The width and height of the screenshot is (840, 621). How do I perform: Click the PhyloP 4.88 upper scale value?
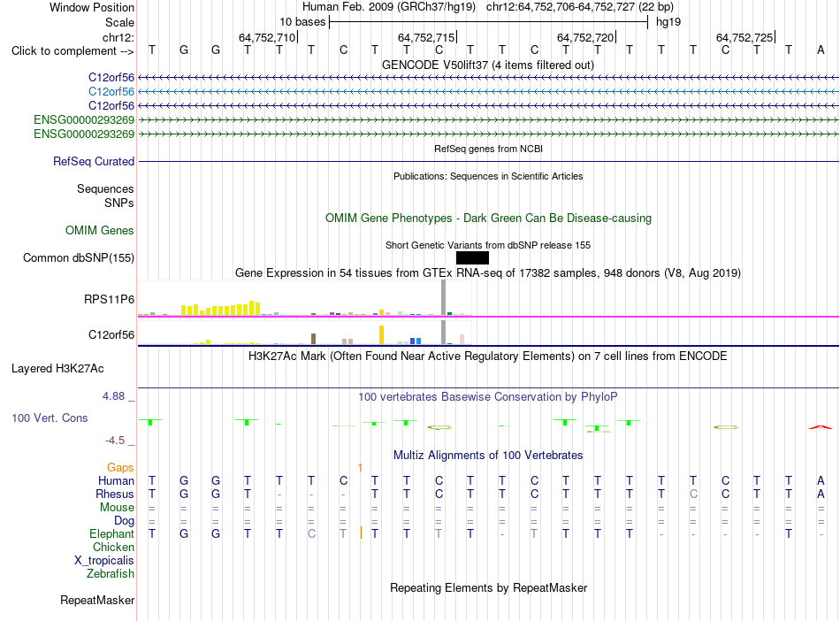(113, 396)
